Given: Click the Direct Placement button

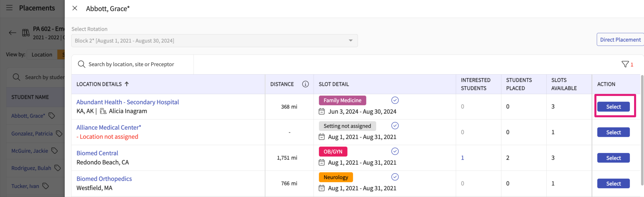Looking at the screenshot, I should coord(620,40).
